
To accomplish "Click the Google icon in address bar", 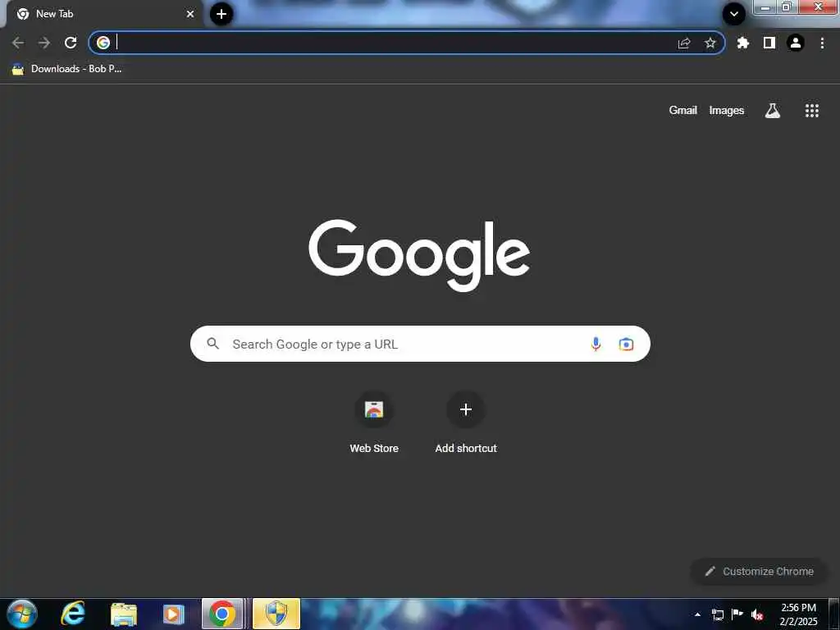I will click(103, 43).
